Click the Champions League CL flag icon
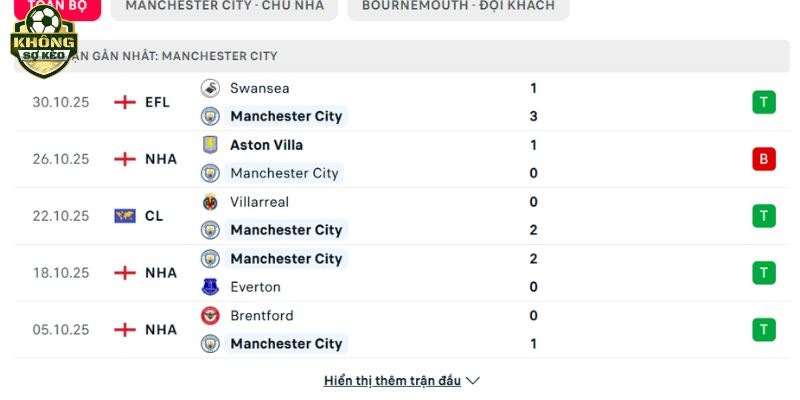 click(x=125, y=216)
